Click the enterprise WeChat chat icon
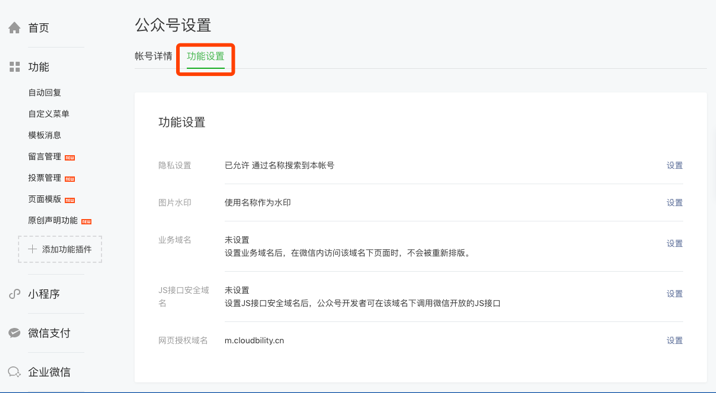The height and width of the screenshot is (393, 716). (15, 372)
